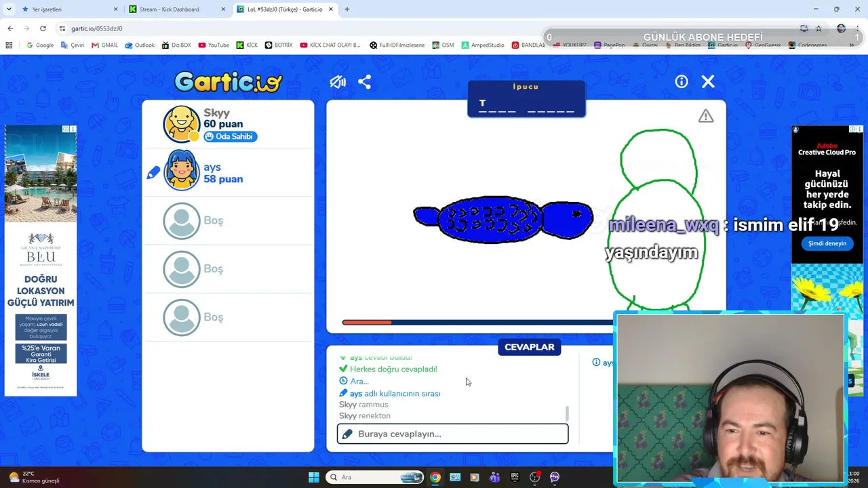Open the Çeviri bookmark
This screenshot has width=868, height=488.
[73, 45]
